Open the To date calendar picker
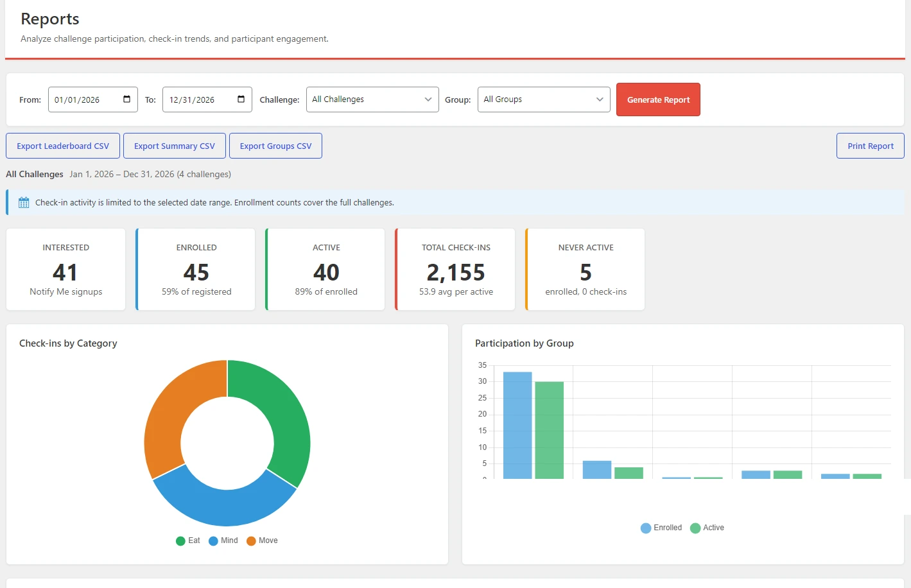Viewport: 911px width, 588px height. 241,99
